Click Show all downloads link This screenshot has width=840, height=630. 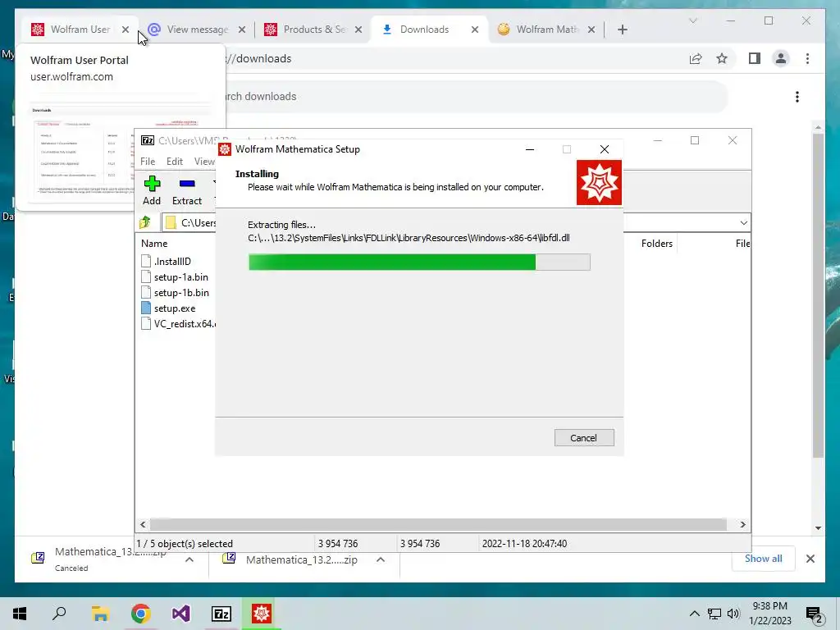point(763,558)
